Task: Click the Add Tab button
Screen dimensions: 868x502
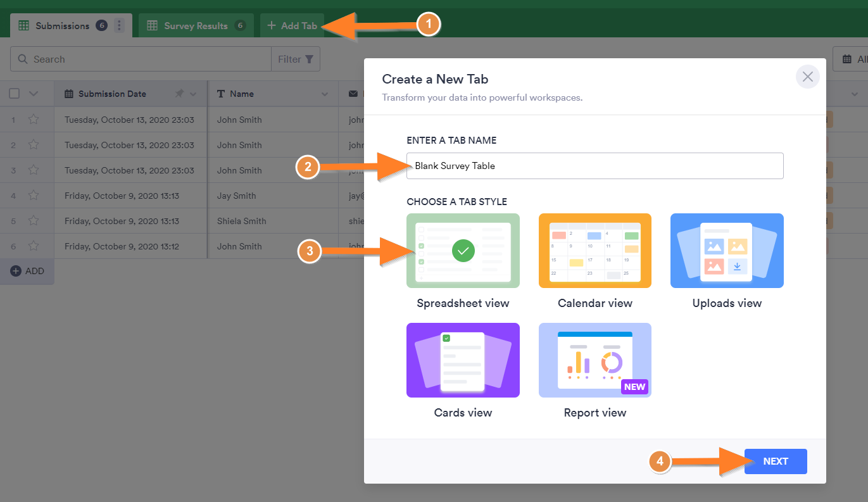Action: pyautogui.click(x=292, y=26)
